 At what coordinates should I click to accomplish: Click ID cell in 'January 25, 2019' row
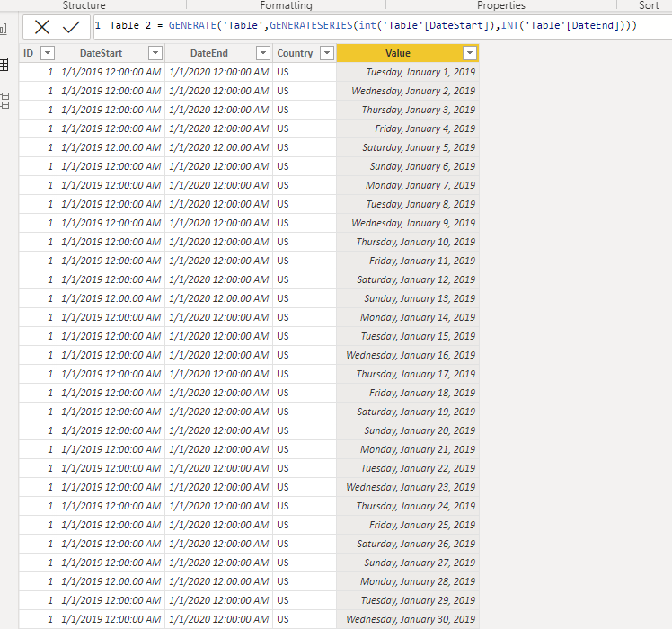click(38, 525)
